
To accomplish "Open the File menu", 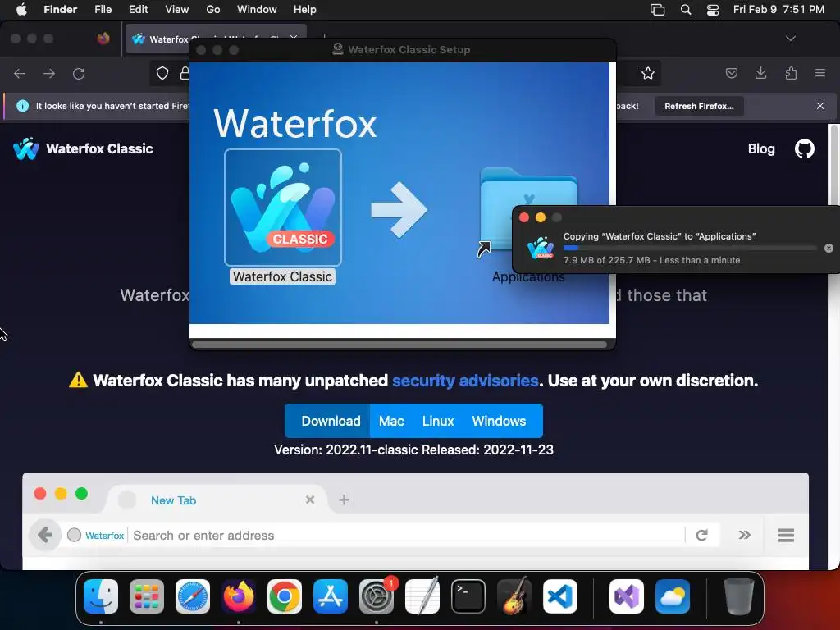I will click(x=103, y=10).
